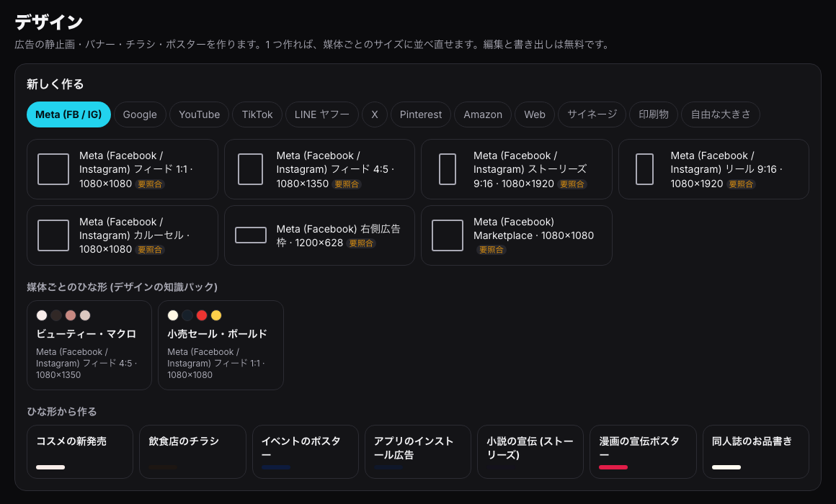Select the 右側広告枠 1200×628 format card
Viewport: 836px width, 504px height.
click(319, 235)
